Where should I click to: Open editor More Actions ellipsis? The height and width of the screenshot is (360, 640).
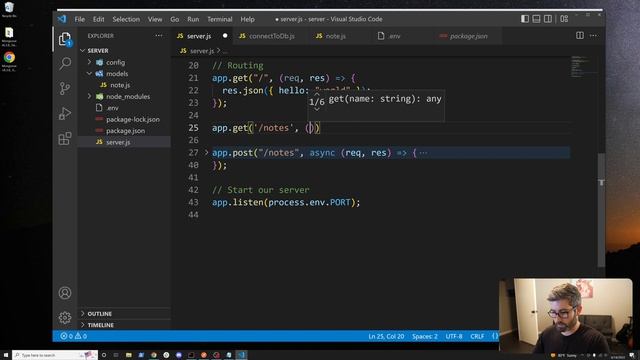pyautogui.click(x=593, y=36)
